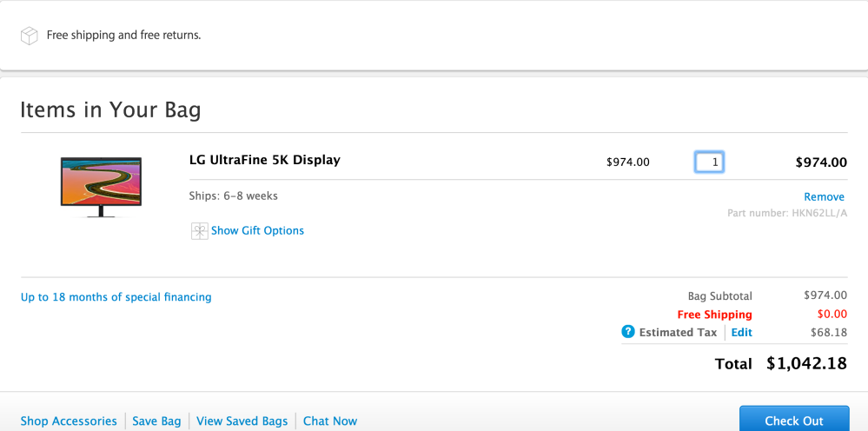868x431 pixels.
Task: Click the LG UltraFine 5K Display title
Action: click(x=264, y=160)
